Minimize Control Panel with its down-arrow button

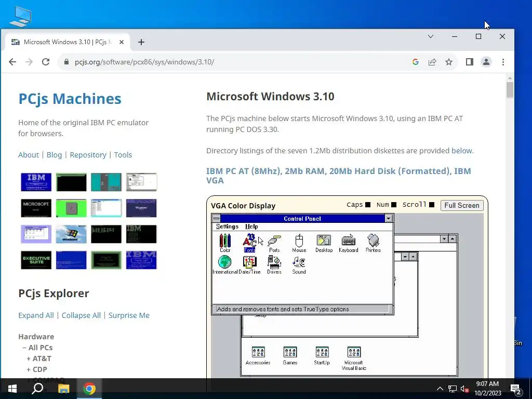click(389, 219)
